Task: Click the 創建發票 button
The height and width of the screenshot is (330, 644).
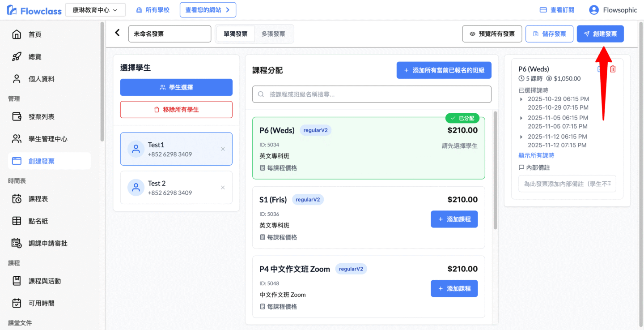Action: (x=600, y=34)
